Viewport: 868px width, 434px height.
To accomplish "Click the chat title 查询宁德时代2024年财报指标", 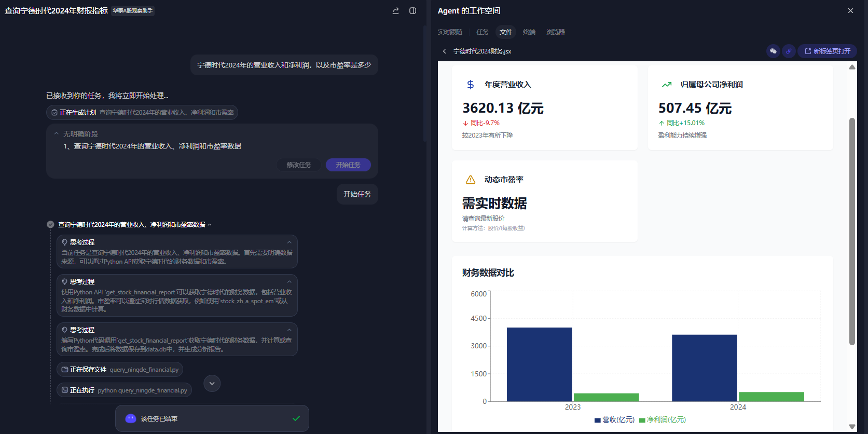I will pyautogui.click(x=56, y=11).
